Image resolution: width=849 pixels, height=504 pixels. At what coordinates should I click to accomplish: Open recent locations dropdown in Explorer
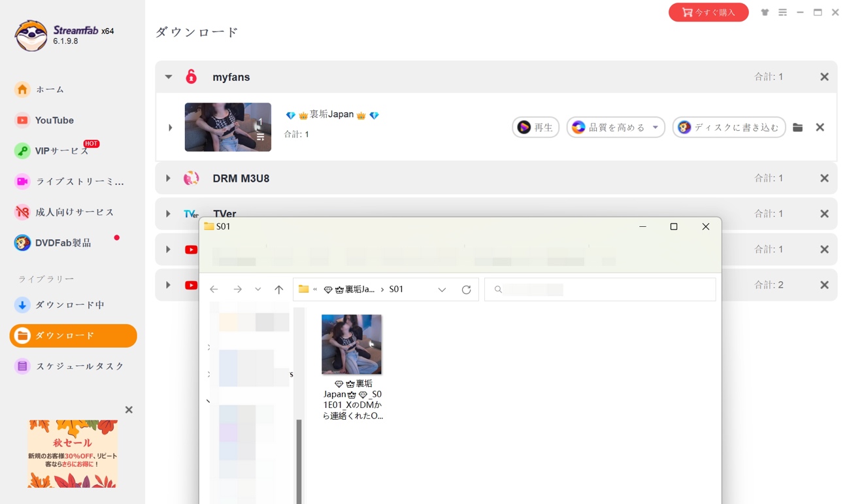click(258, 290)
